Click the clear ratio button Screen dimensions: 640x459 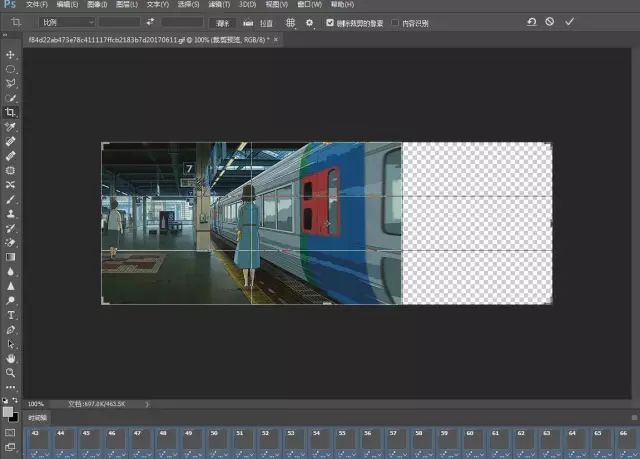coord(222,21)
